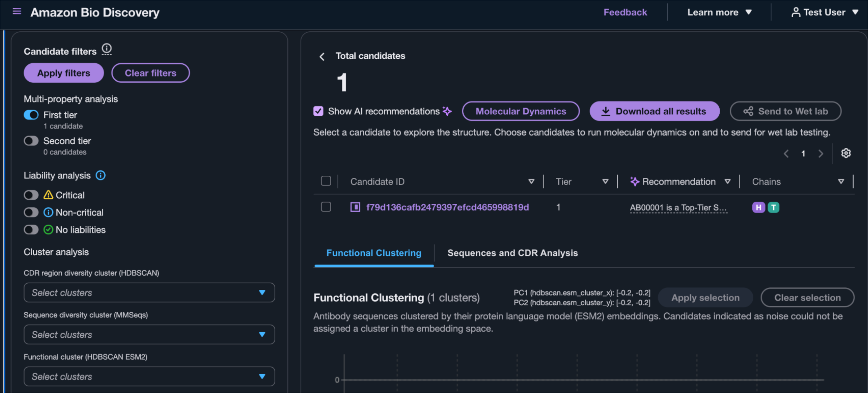Enable the No liabilities toggle
Screen dimensions: 868x393
31,229
